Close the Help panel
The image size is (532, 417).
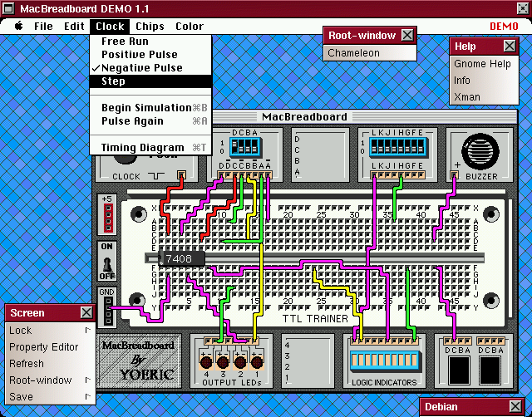pyautogui.click(x=510, y=46)
